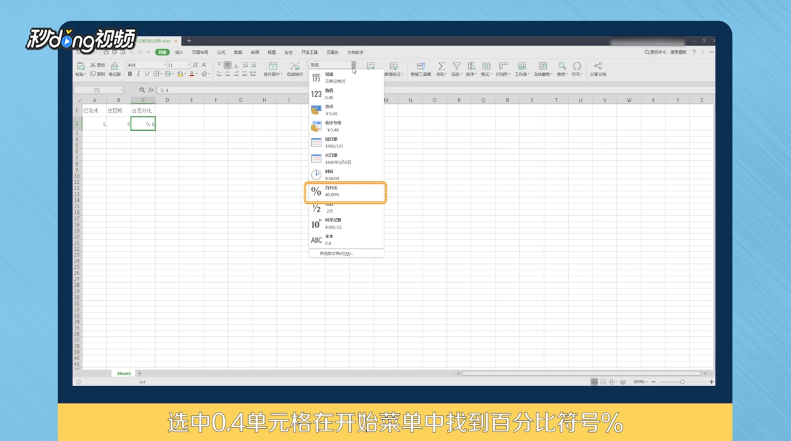Image resolution: width=791 pixels, height=441 pixels.
Task: Choose Long Date format option
Action: [x=346, y=158]
